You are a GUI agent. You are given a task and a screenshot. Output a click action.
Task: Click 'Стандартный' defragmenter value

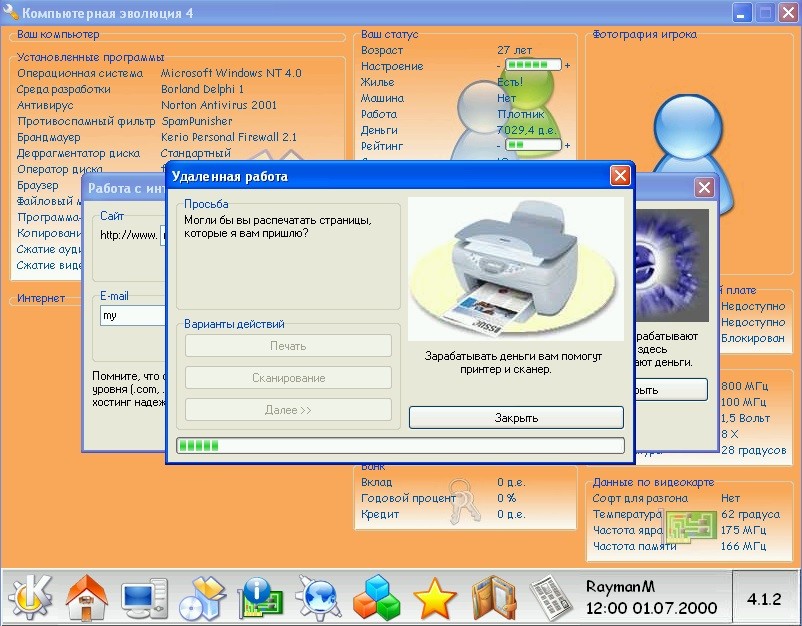(195, 153)
